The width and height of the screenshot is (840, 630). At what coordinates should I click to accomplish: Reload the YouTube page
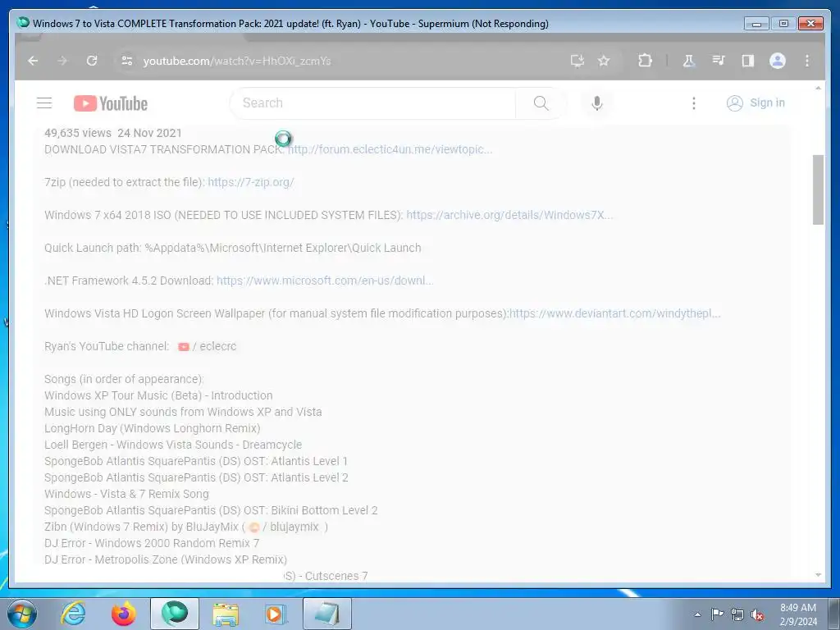click(x=92, y=61)
